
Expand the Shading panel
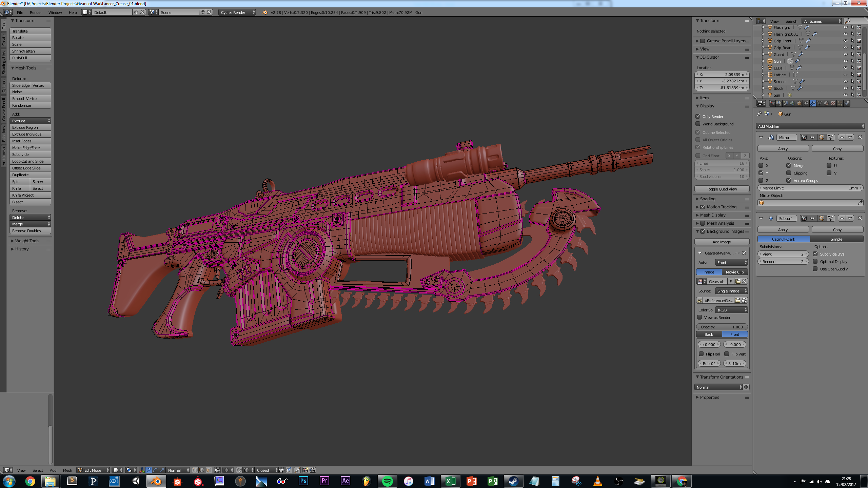point(708,199)
